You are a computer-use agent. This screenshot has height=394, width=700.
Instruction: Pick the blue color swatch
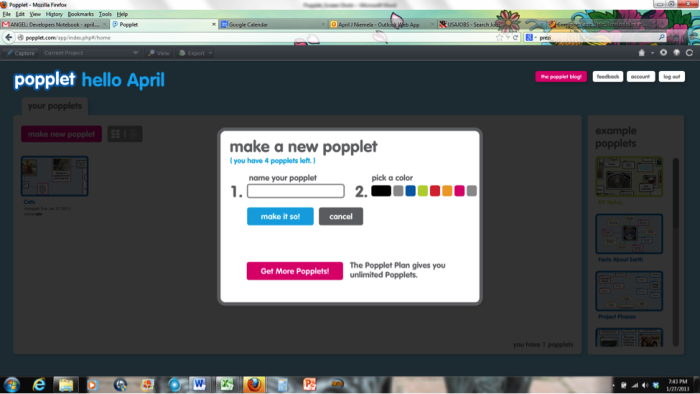coord(410,191)
